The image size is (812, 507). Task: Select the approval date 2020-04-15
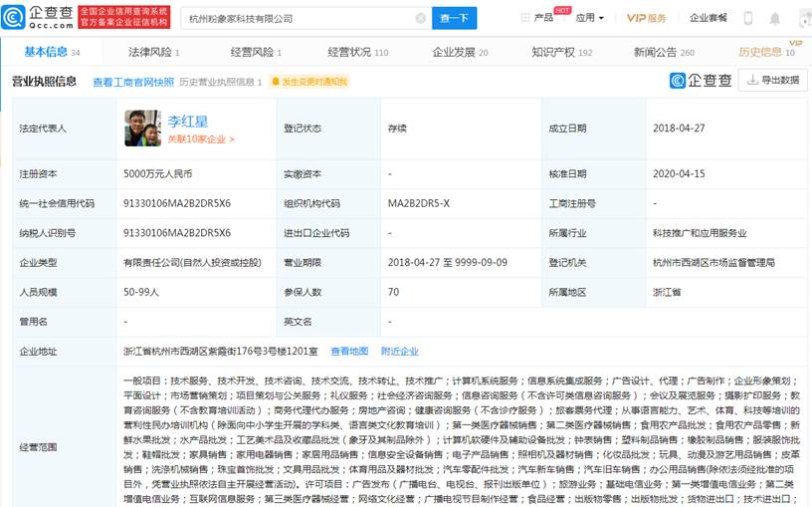(679, 173)
